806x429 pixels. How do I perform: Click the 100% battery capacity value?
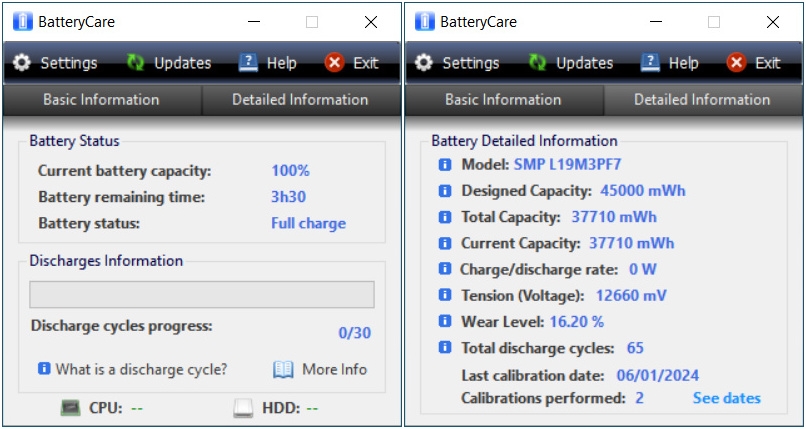290,171
